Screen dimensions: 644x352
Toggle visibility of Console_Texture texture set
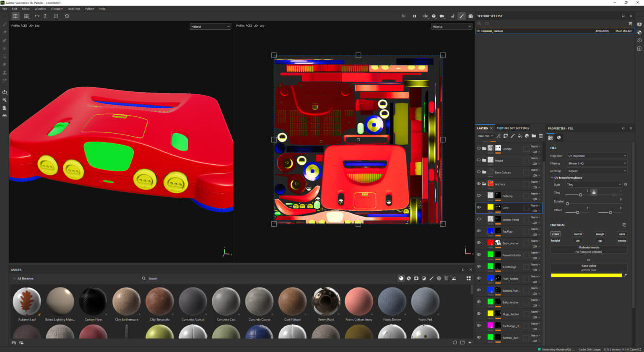[x=478, y=31]
